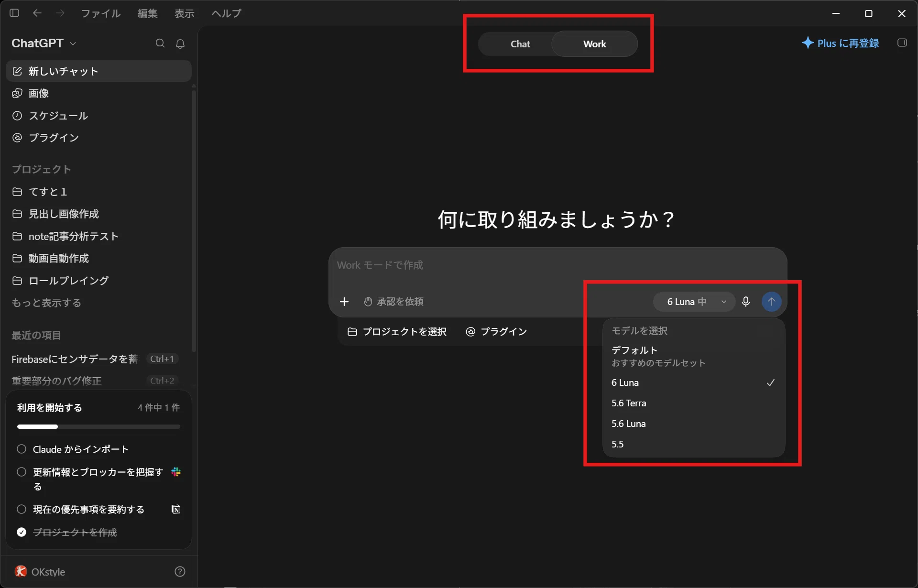The height and width of the screenshot is (588, 918).
Task: Start 新しいチャット from the sidebar
Action: pyautogui.click(x=98, y=71)
